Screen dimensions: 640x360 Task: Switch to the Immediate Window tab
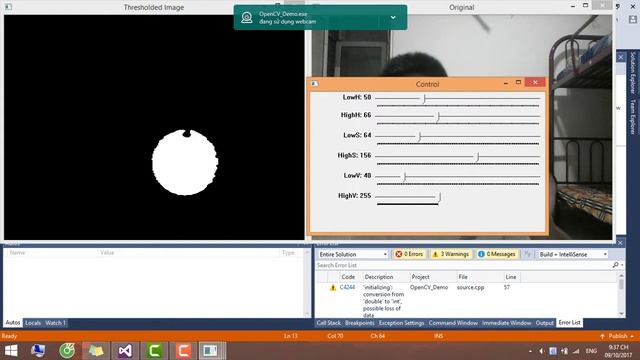coord(507,323)
